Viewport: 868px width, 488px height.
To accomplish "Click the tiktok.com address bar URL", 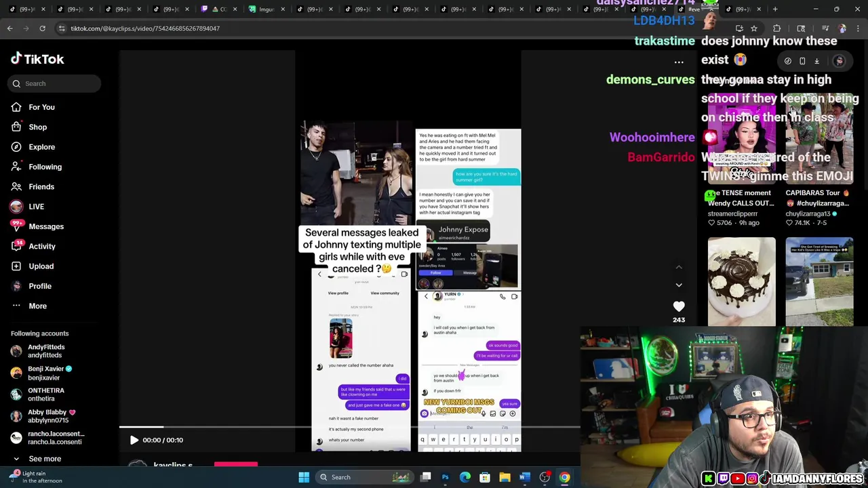I will (x=145, y=28).
